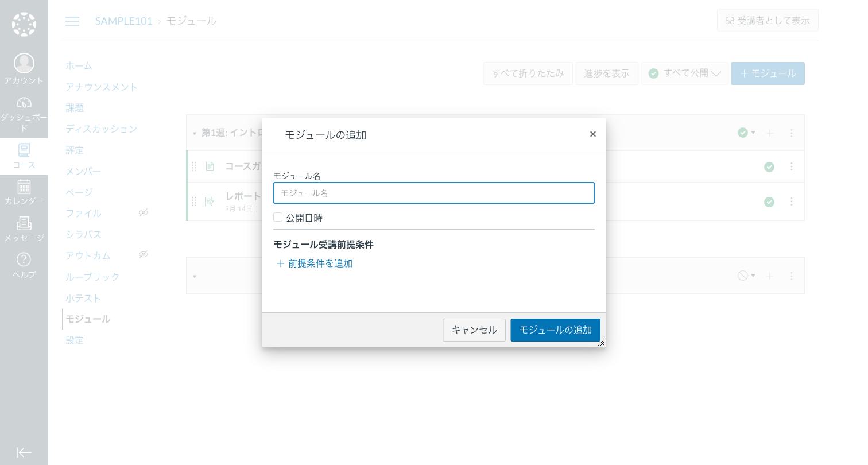Click the green published checkmark on レポート item
This screenshot has width=868, height=465.
pyautogui.click(x=769, y=201)
